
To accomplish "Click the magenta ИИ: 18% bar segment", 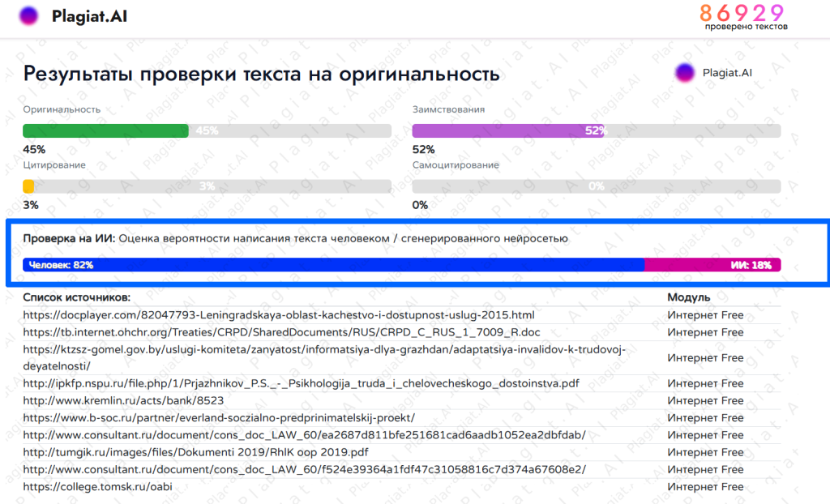I will 712,265.
